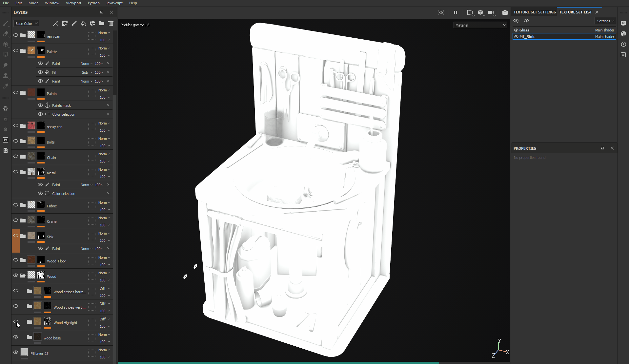Add a new paint layer
This screenshot has height=364, width=629.
(x=74, y=23)
